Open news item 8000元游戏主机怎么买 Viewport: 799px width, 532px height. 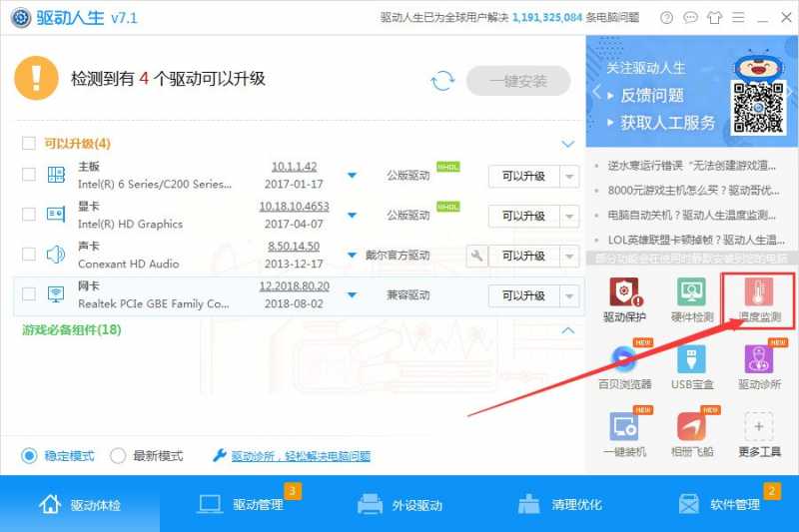click(x=693, y=191)
